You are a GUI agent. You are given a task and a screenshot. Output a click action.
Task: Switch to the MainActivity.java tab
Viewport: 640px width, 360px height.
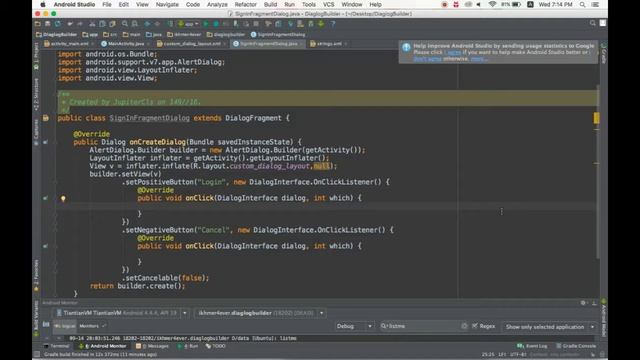click(126, 44)
